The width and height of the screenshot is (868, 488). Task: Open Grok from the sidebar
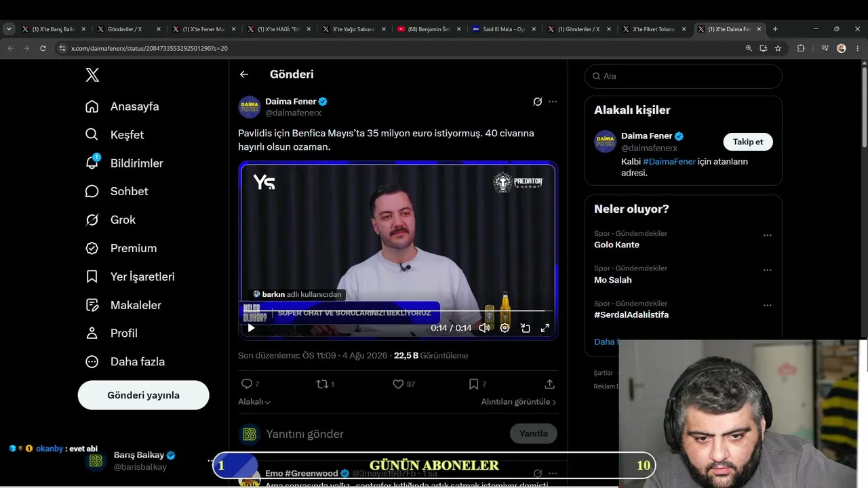coord(111,220)
